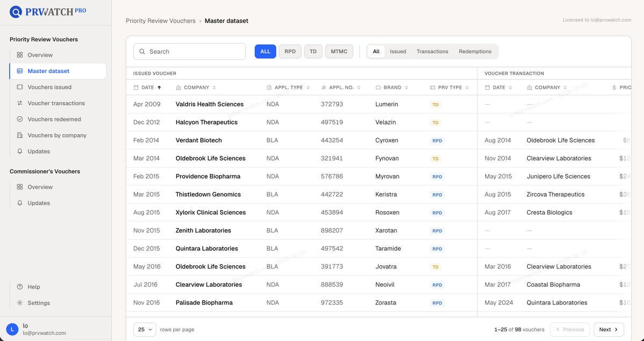The height and width of the screenshot is (341, 644).
Task: Click TD badge in the Velazin row
Action: click(435, 122)
